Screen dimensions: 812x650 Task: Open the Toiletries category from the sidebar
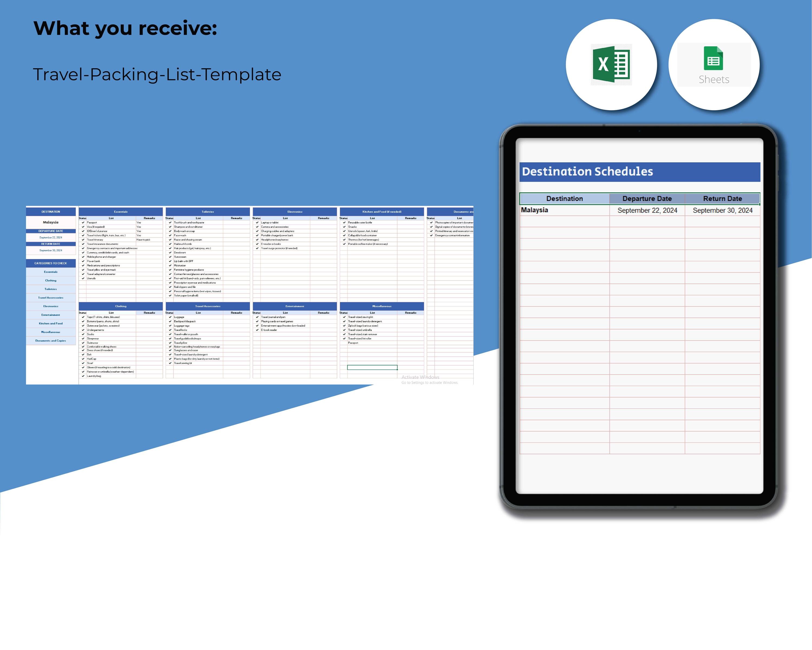pyautogui.click(x=51, y=289)
